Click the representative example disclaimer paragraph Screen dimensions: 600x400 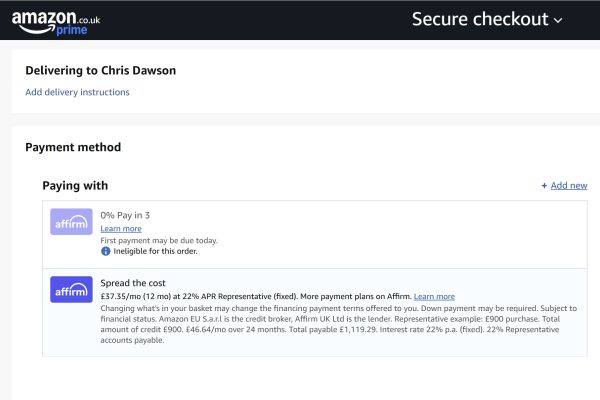339,324
